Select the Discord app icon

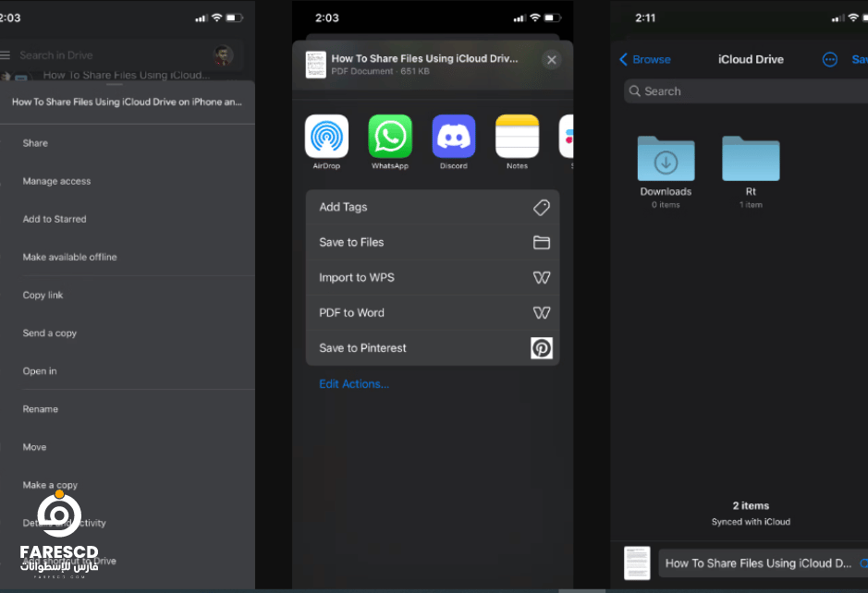[x=454, y=136]
